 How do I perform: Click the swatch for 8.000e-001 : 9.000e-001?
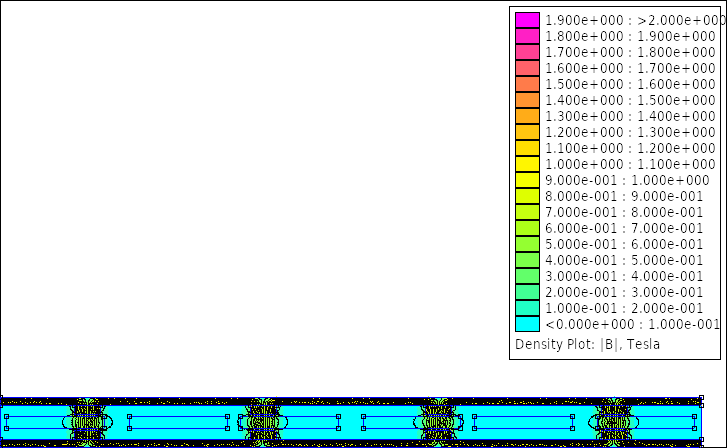[527, 196]
